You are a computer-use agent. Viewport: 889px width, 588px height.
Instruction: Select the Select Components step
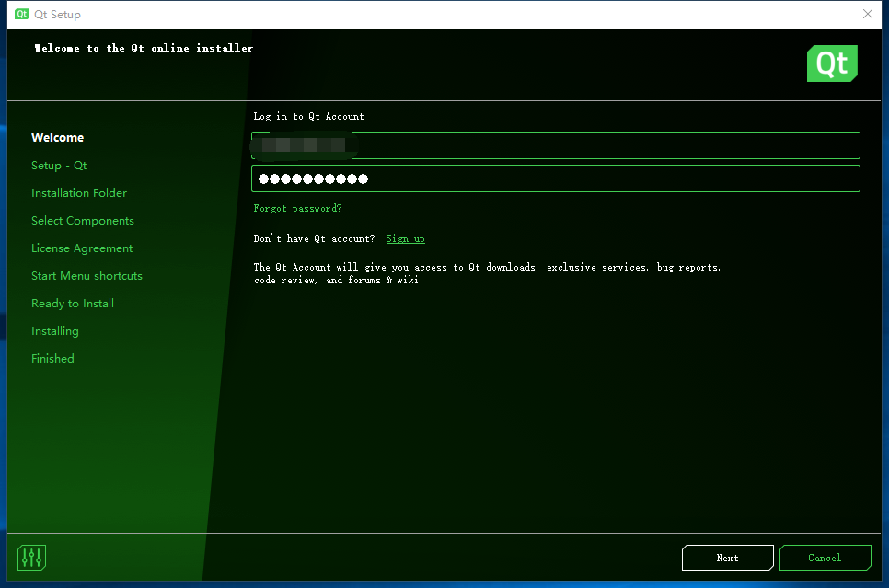[83, 221]
